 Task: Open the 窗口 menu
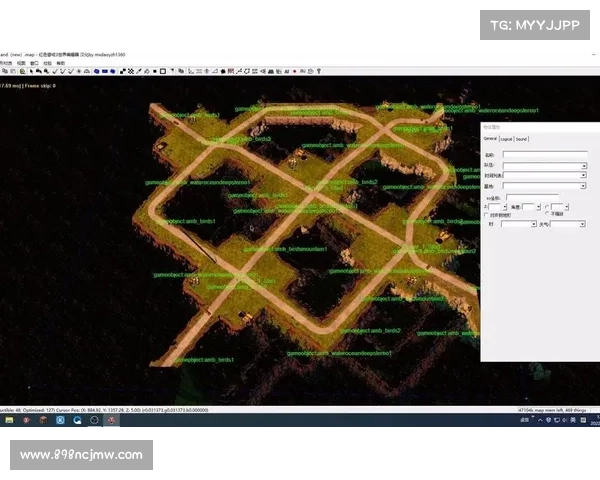(x=34, y=63)
